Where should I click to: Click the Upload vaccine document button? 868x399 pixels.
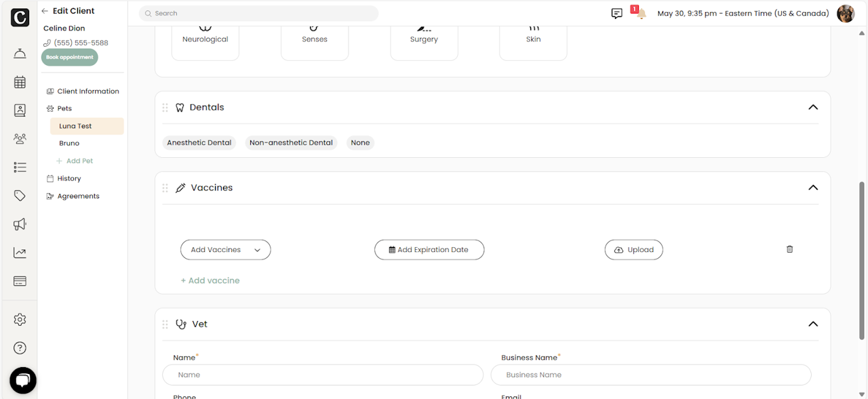point(634,250)
